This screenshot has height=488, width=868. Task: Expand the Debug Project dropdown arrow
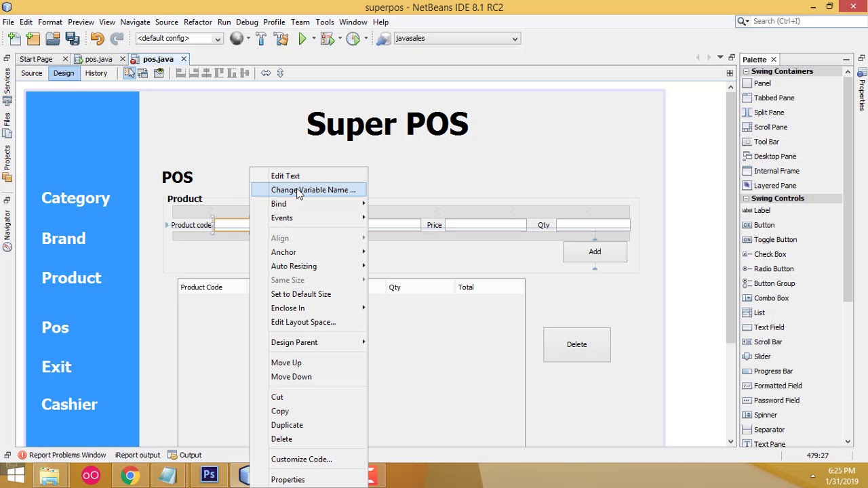click(x=339, y=39)
